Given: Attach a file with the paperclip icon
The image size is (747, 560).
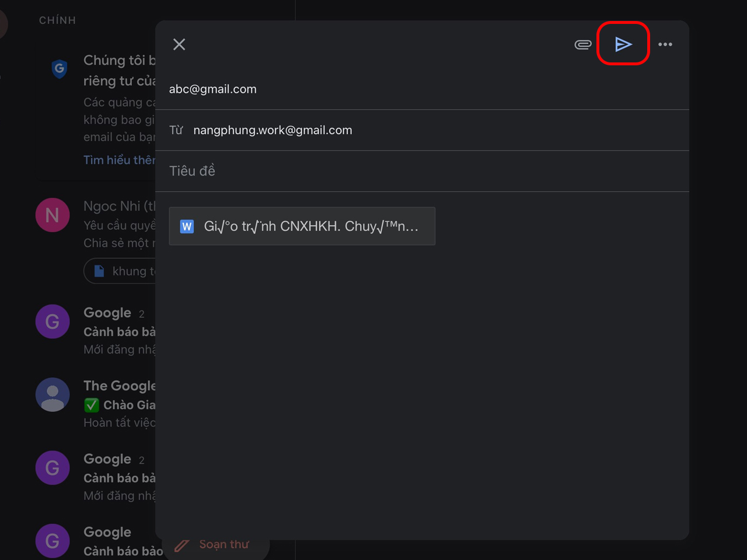Looking at the screenshot, I should pos(583,44).
